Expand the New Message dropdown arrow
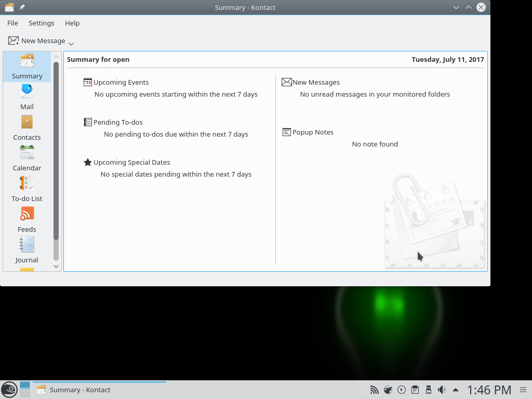This screenshot has width=532, height=399. [x=71, y=44]
